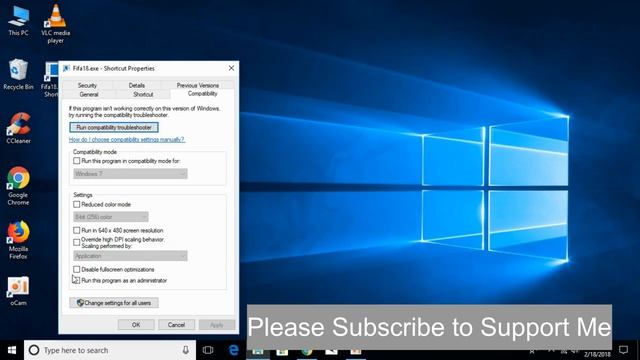Screen dimensions: 640x360
Task: Check Run this program as administrator
Action: point(76,280)
